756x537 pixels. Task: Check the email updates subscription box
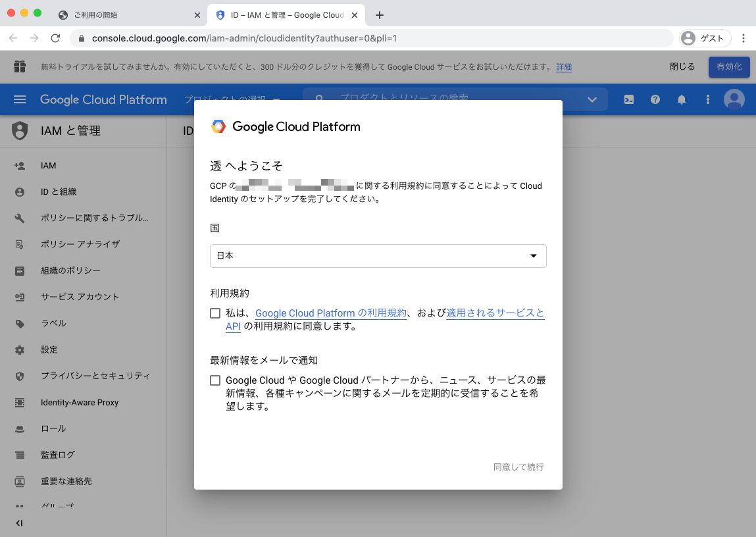pos(215,380)
